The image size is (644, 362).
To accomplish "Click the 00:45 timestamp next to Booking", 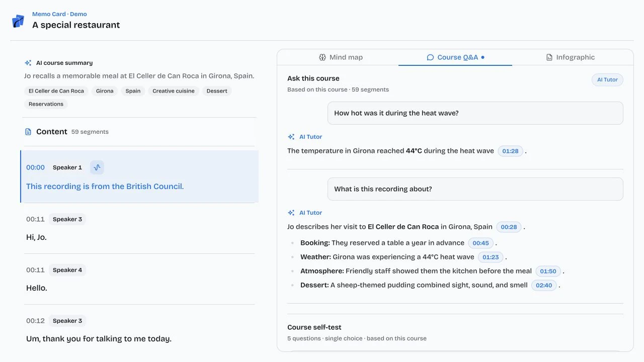I will click(480, 243).
